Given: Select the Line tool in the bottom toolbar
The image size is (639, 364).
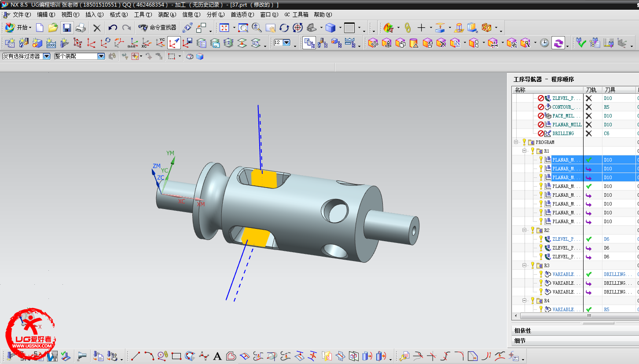Looking at the screenshot, I should tap(136, 356).
